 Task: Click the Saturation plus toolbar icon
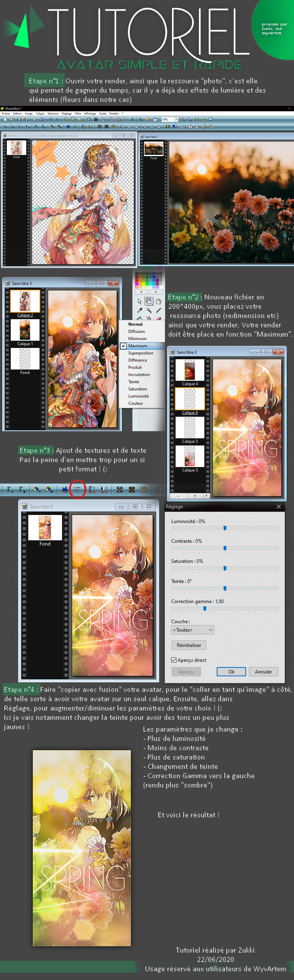(x=49, y=489)
